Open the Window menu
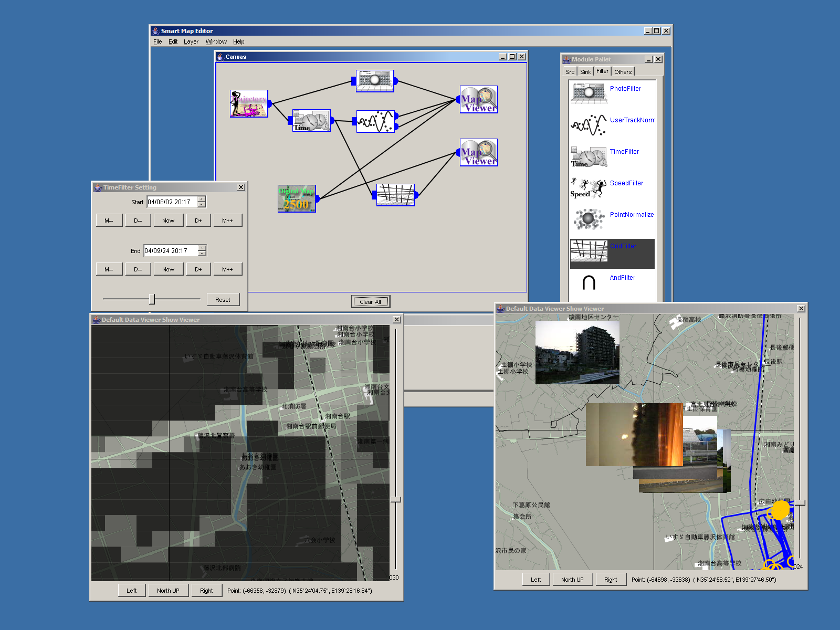 [x=216, y=42]
